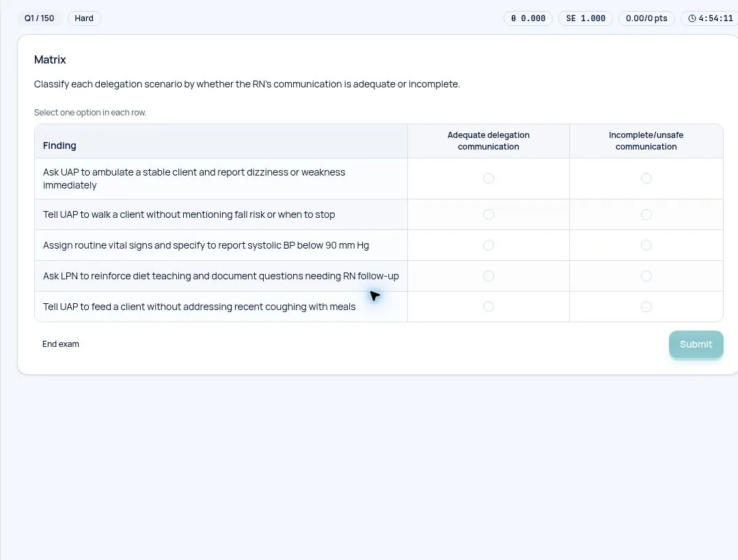Mark ambulate stable client row as Incomplete/unsafe
738x560 pixels.
point(646,178)
